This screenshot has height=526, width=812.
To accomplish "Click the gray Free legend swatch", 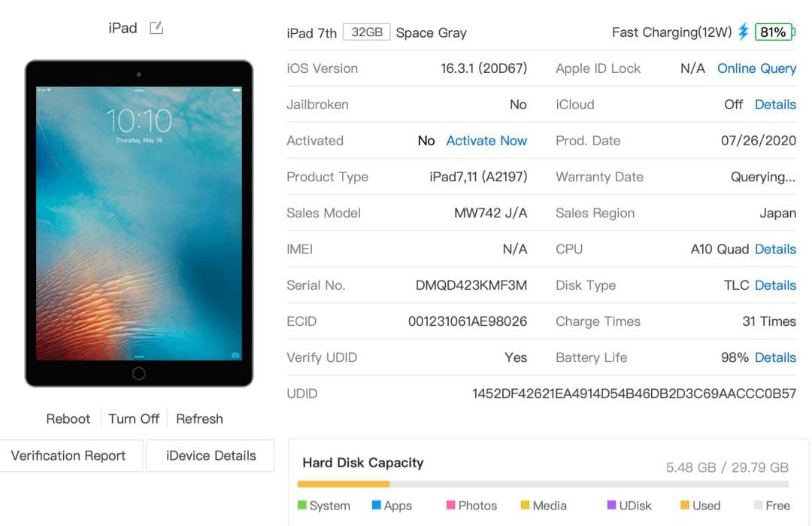I will coord(758,505).
